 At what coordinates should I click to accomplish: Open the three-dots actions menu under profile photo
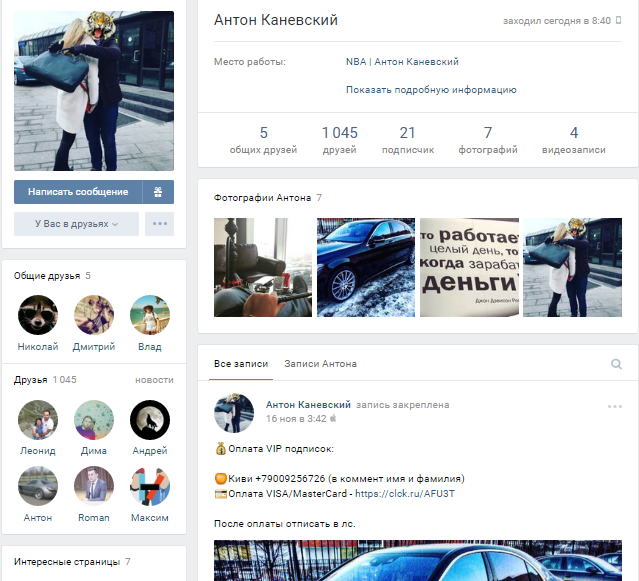tap(159, 224)
